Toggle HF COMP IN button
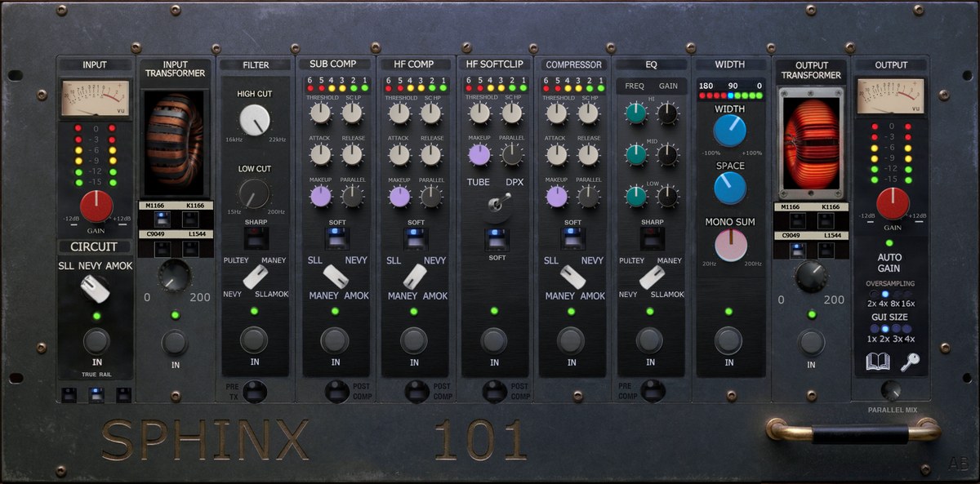This screenshot has width=980, height=484. pos(414,340)
